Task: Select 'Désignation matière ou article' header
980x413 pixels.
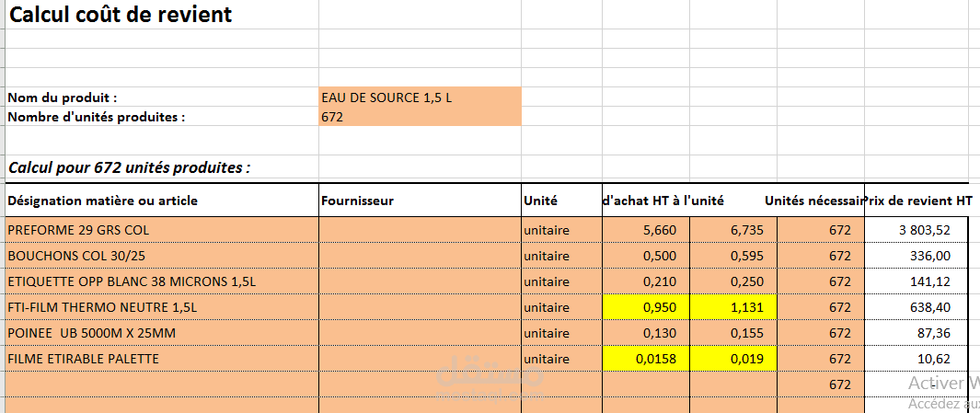Action: 162,201
